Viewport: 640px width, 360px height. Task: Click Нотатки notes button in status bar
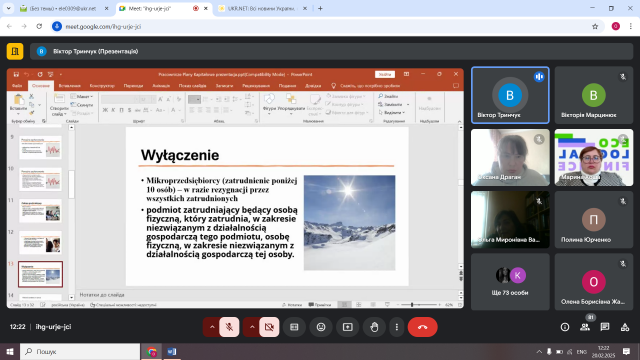point(292,305)
